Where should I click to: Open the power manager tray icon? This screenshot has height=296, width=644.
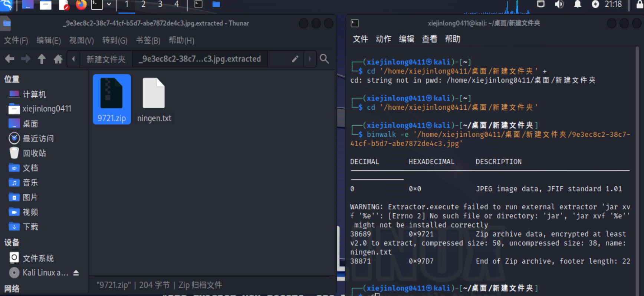[595, 4]
